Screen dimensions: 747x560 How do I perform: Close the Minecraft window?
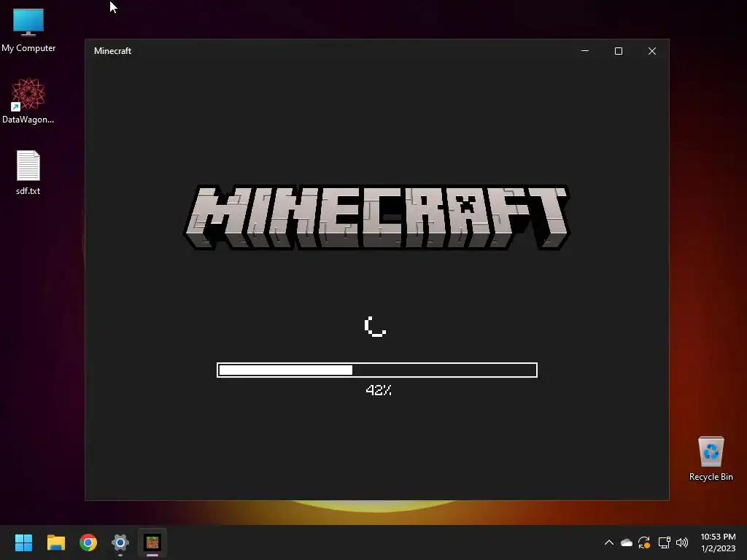(x=652, y=51)
